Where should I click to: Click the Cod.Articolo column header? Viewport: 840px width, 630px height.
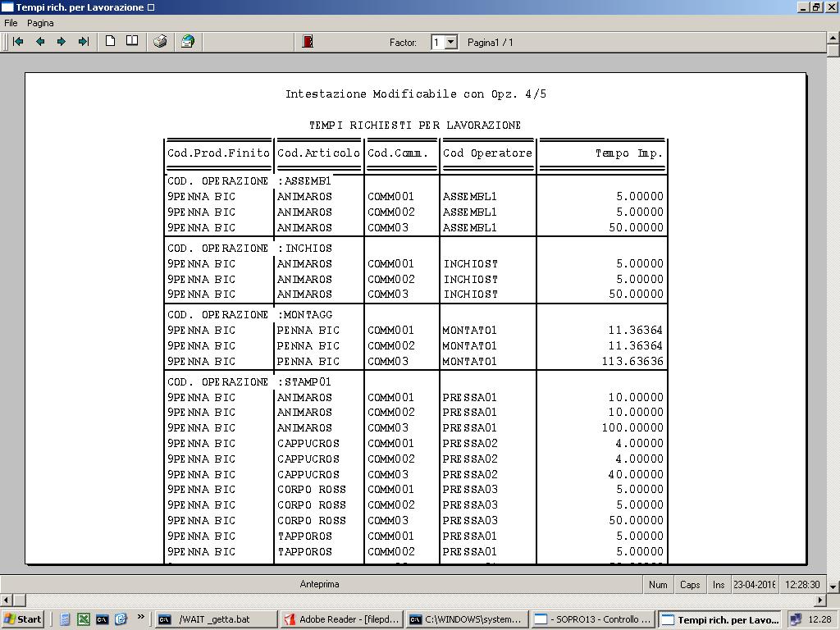click(x=319, y=153)
